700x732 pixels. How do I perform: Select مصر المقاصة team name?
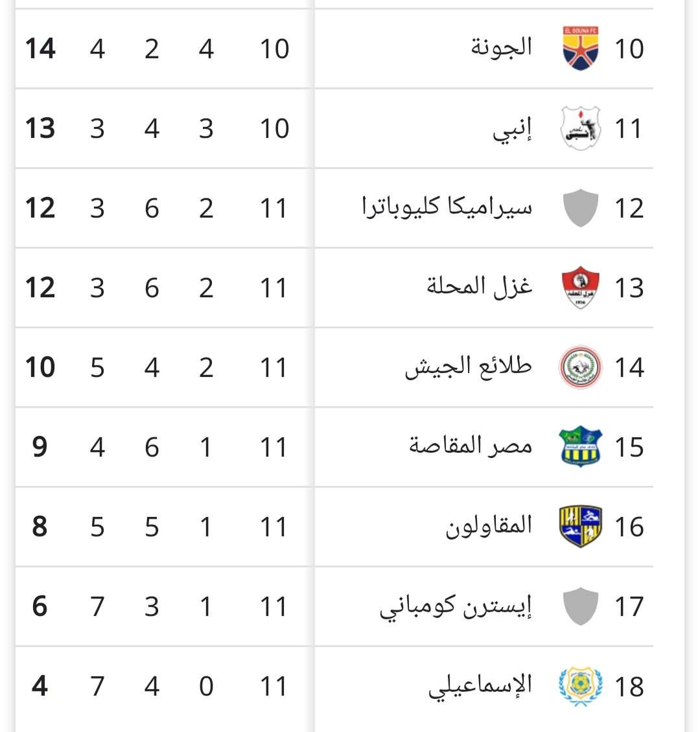470,446
